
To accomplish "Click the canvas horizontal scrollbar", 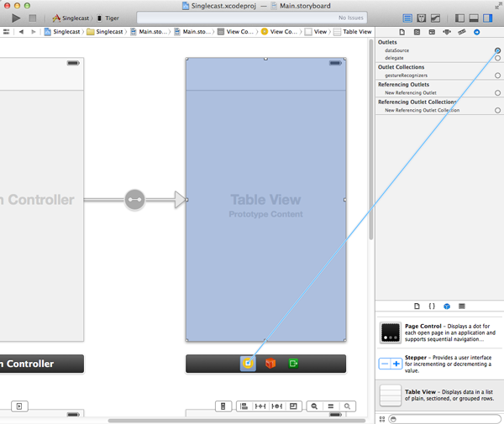I will (237, 421).
